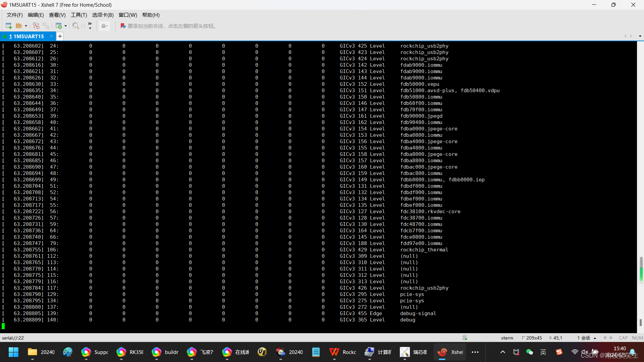Screen dimensions: 644x362
Task: Click the lock icon in toolbar
Action: tap(104, 26)
